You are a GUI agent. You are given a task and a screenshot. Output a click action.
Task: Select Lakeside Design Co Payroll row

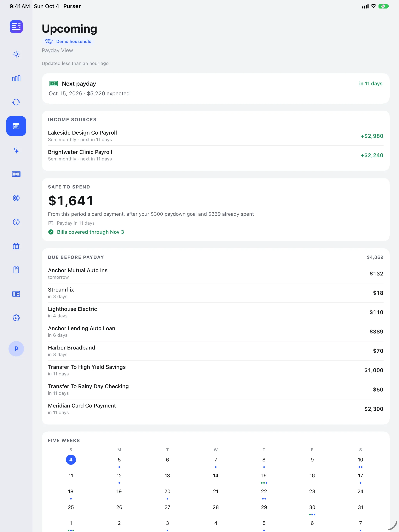(216, 136)
